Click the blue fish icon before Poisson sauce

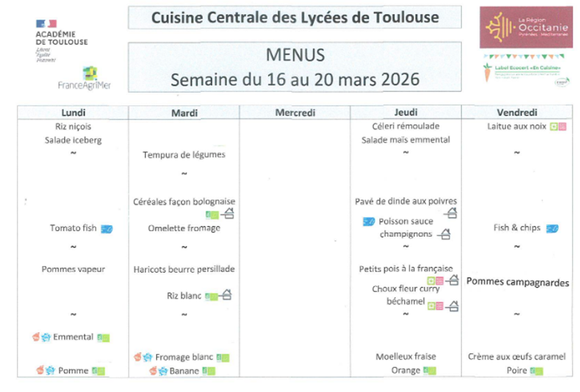(369, 221)
